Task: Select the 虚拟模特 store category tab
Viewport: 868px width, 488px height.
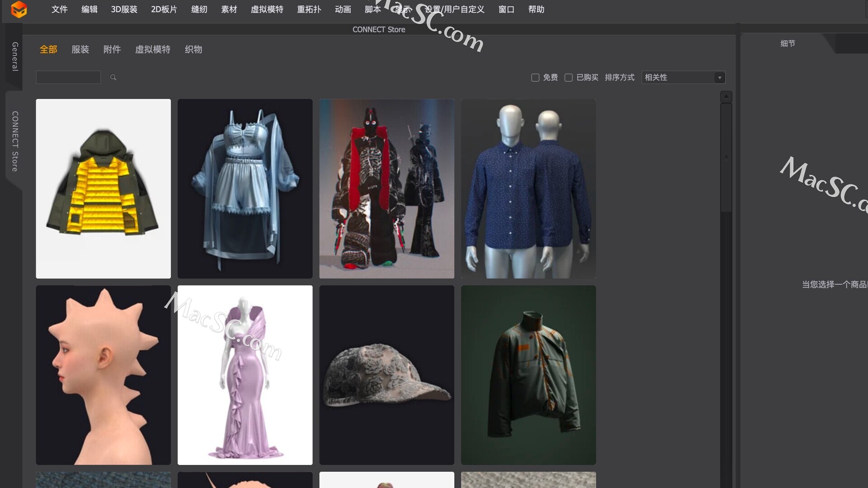Action: (x=152, y=49)
